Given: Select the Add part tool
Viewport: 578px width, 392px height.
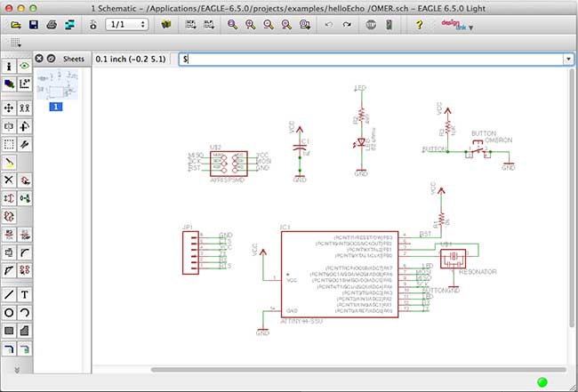Looking at the screenshot, I should click(x=25, y=180).
